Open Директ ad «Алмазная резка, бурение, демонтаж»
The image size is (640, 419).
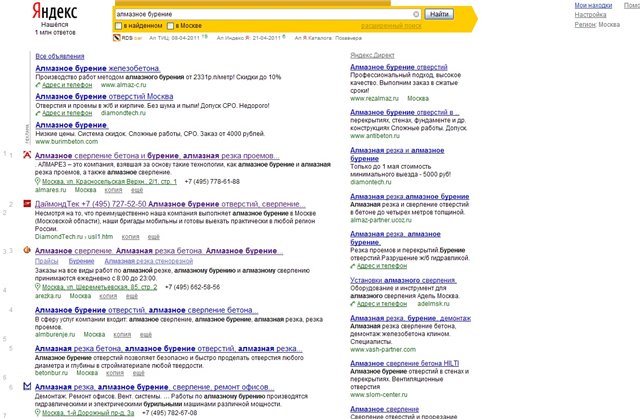coord(410,318)
